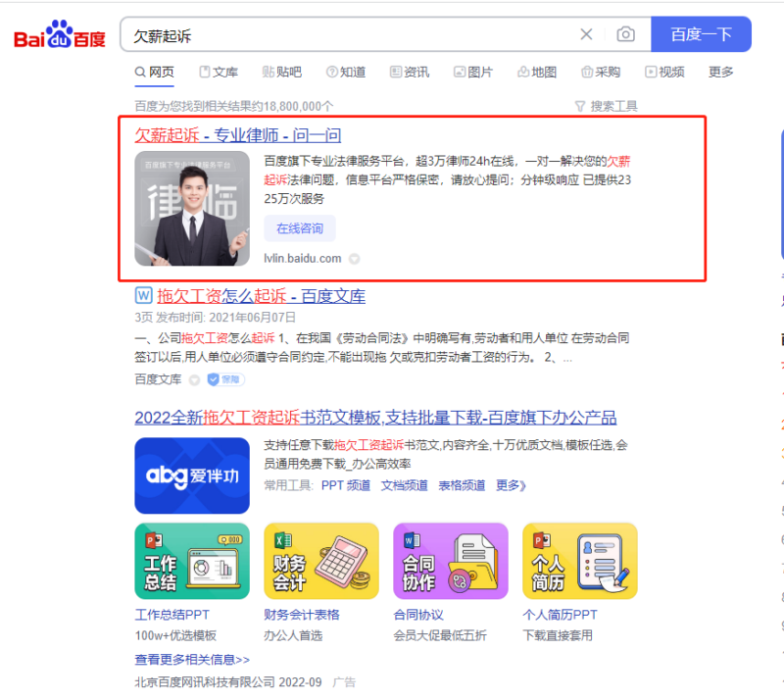
Task: Open 2022全新拖欠工资起诉书范文模板 result
Action: 375,418
